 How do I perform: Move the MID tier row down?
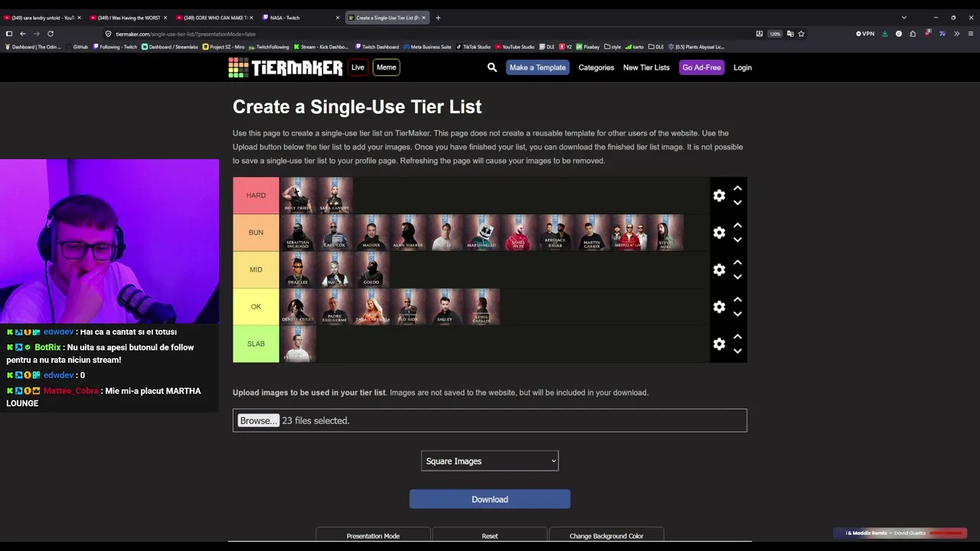point(737,277)
